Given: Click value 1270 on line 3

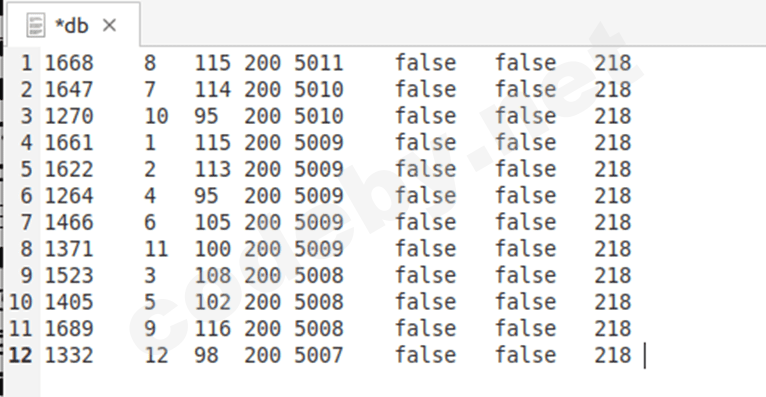Looking at the screenshot, I should click(x=69, y=116).
